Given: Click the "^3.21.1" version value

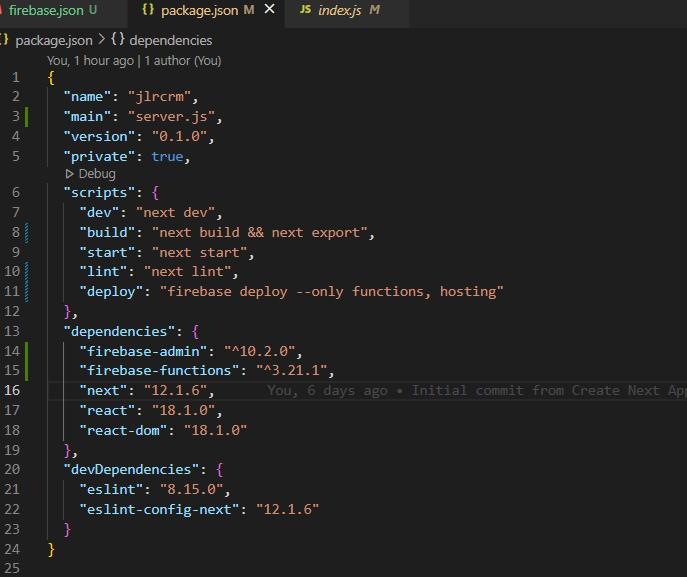Looking at the screenshot, I should [292, 371].
